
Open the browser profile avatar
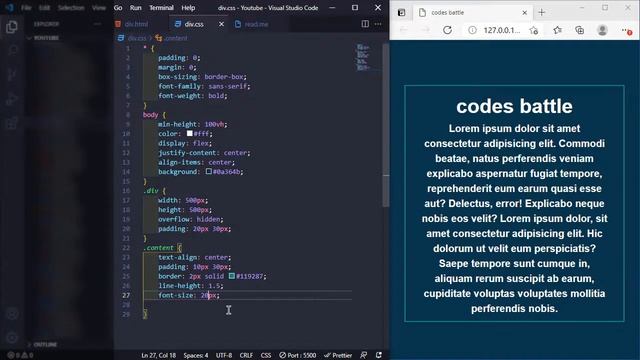pos(602,30)
